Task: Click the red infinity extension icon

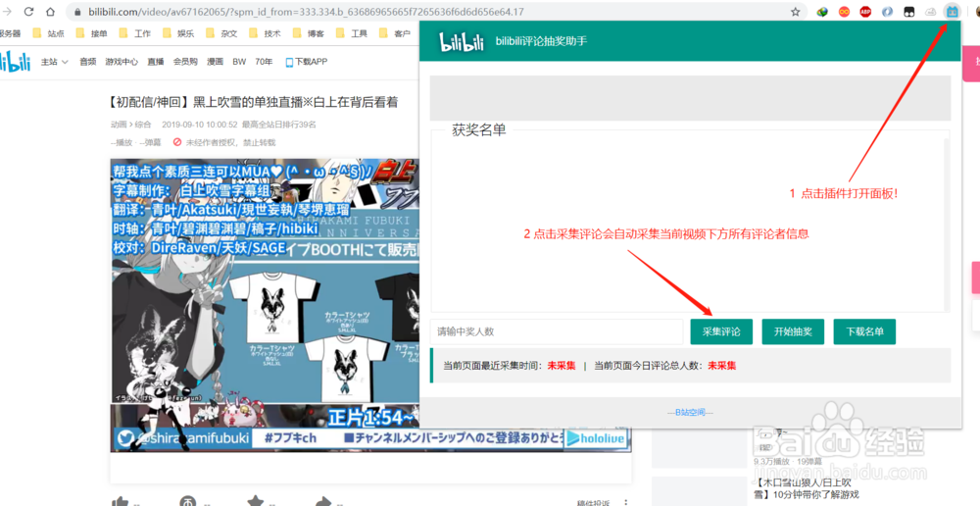Action: click(844, 11)
